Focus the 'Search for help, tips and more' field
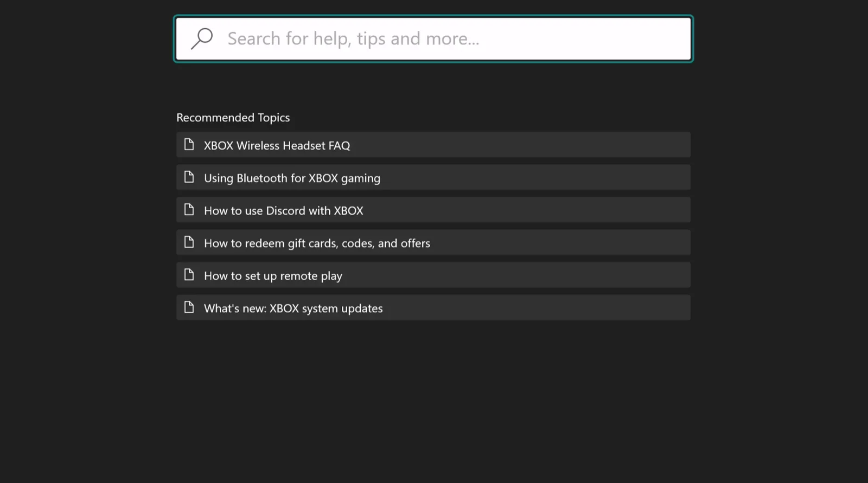The width and height of the screenshot is (868, 483). click(x=433, y=39)
